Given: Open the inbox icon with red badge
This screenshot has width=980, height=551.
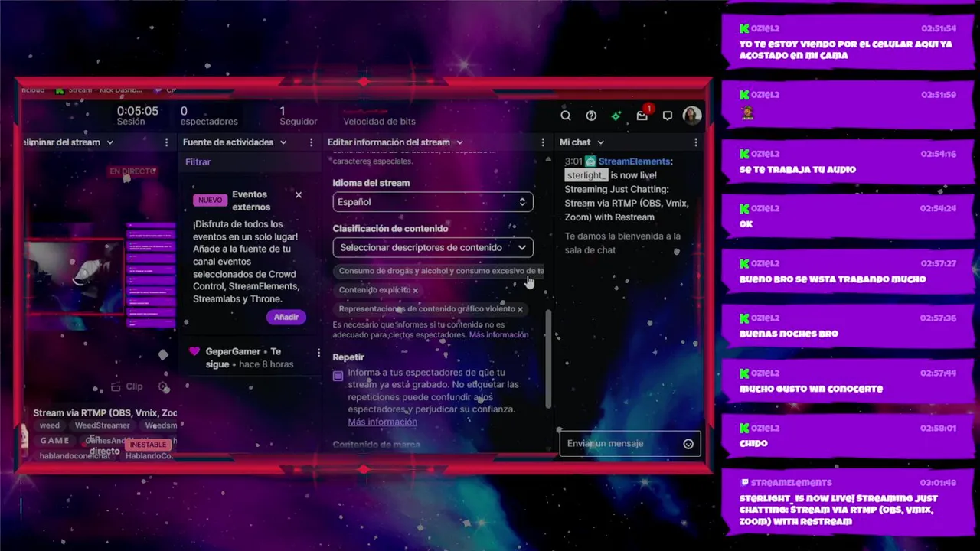Looking at the screenshot, I should [x=642, y=115].
